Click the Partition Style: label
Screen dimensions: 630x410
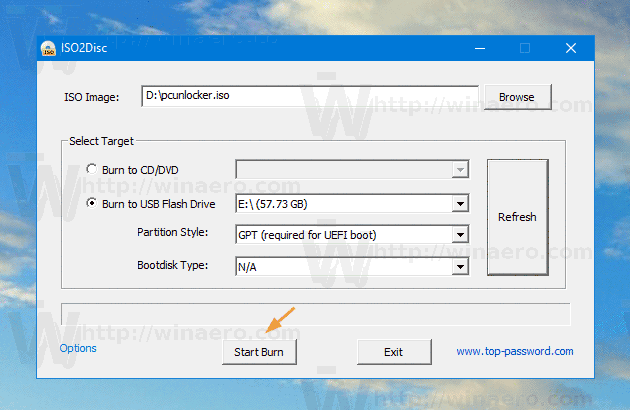pos(172,232)
